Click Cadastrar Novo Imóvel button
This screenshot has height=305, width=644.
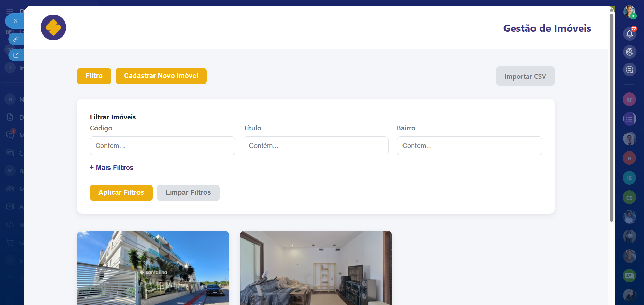tap(161, 76)
